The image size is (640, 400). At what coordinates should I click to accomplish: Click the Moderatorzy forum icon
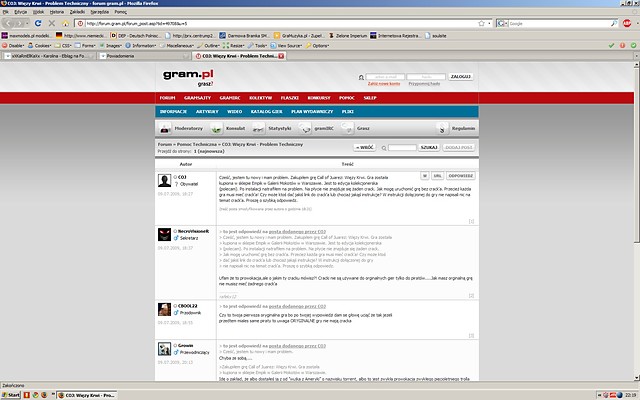pos(165,129)
